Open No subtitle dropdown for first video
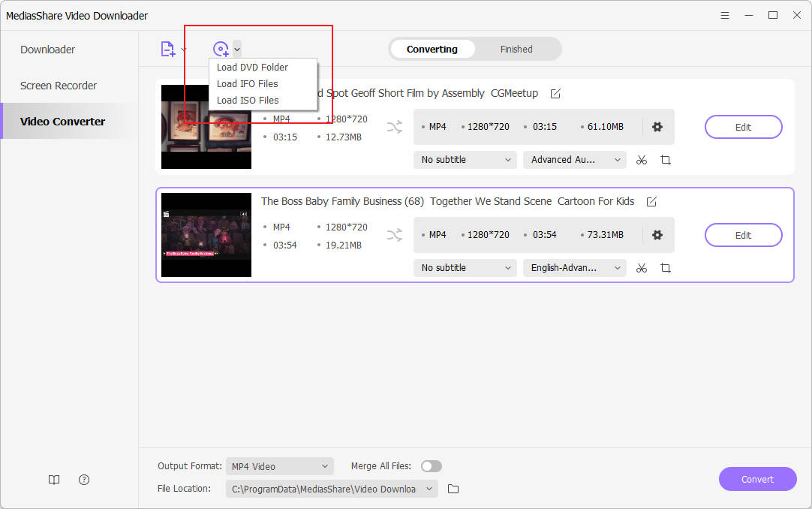 tap(465, 160)
